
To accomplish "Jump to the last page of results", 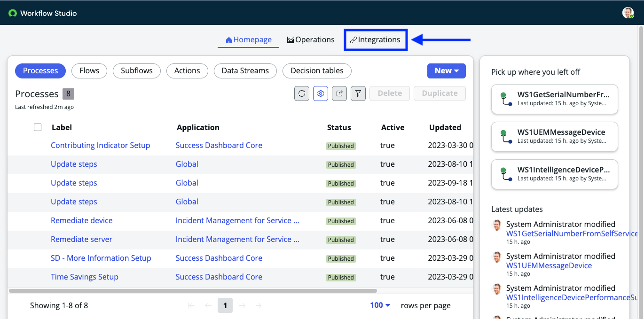I will (x=259, y=305).
